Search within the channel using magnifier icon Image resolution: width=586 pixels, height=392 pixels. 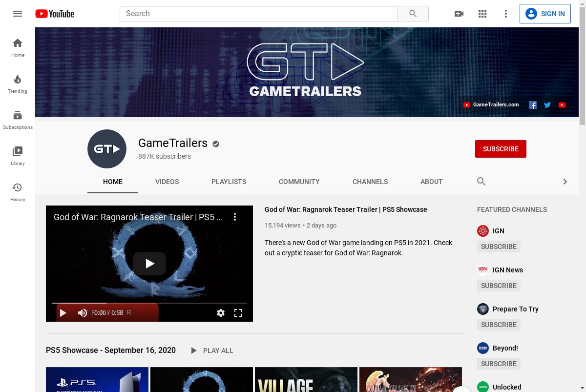click(x=481, y=182)
